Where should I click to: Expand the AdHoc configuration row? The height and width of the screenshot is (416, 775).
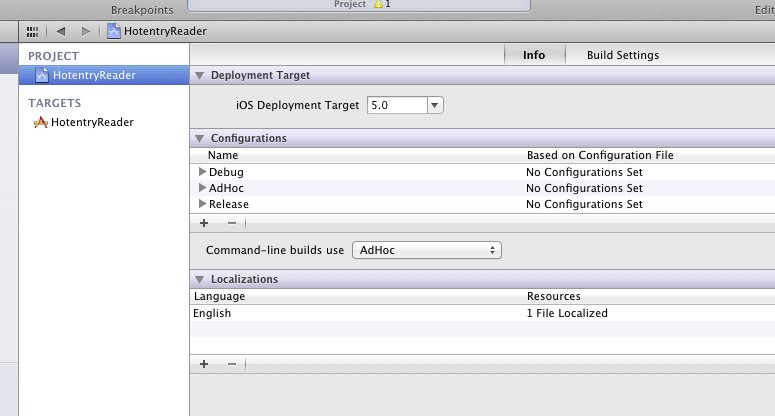click(202, 188)
